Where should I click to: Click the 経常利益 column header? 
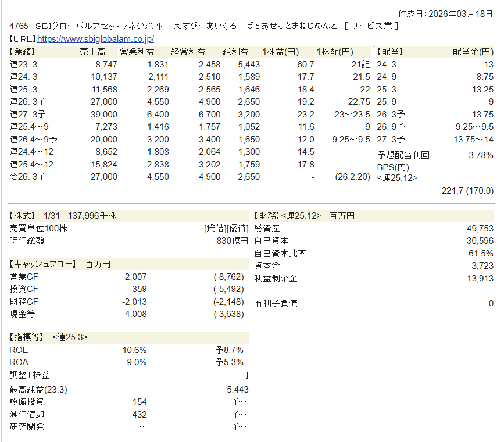188,52
